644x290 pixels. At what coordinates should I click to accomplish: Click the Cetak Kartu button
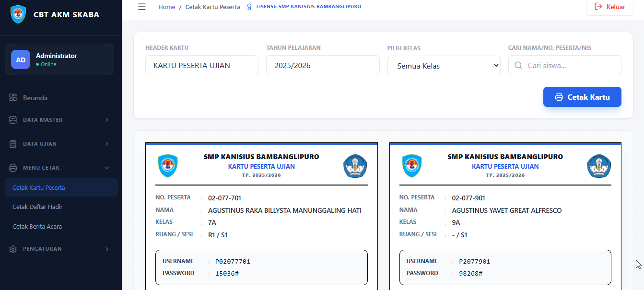pos(582,97)
